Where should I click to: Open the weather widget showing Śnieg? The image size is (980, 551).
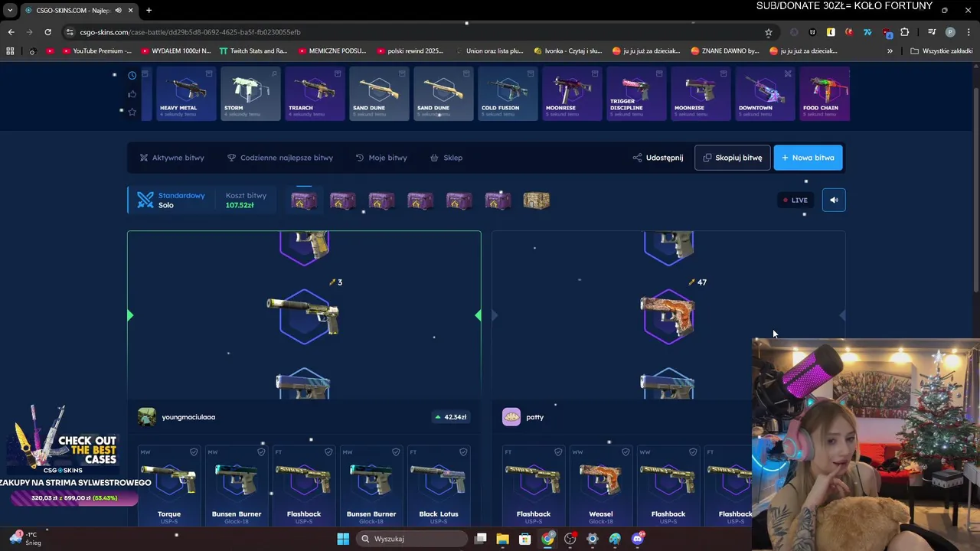24,539
